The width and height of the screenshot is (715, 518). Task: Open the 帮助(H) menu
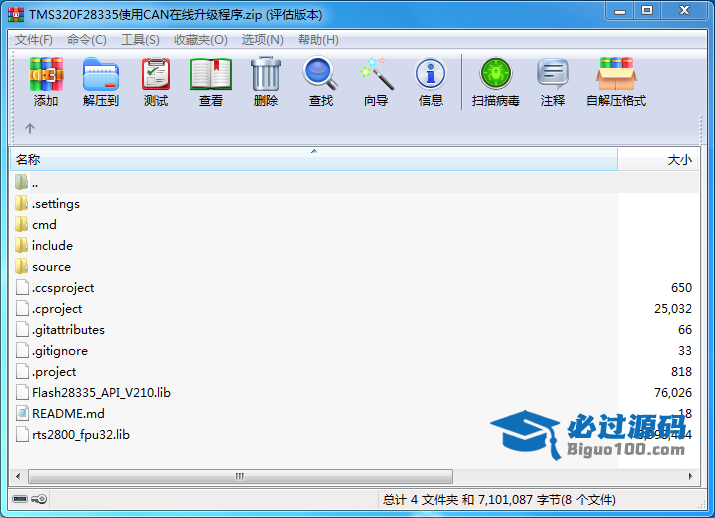click(318, 40)
